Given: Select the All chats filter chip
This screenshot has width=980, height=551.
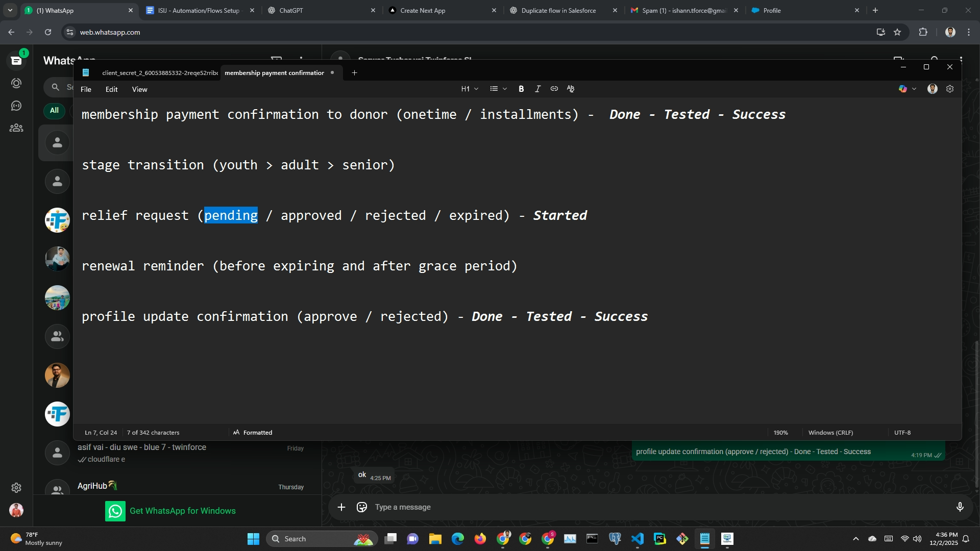Looking at the screenshot, I should tap(54, 110).
